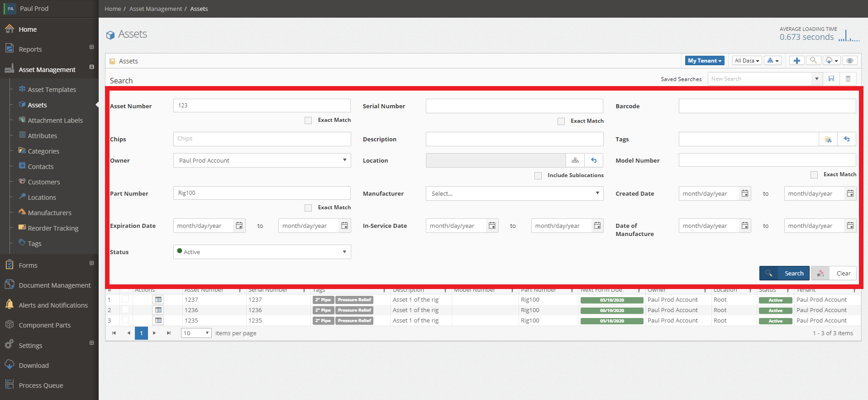Delete saved search using trash icon
The image size is (868, 400).
pos(848,79)
